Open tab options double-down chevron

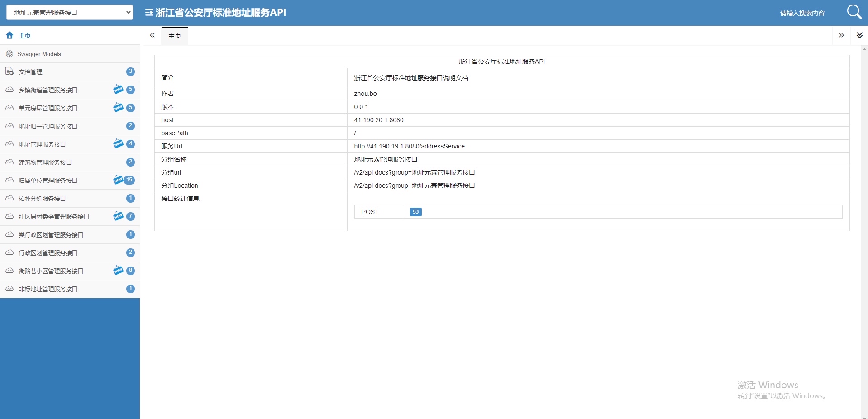click(x=859, y=35)
